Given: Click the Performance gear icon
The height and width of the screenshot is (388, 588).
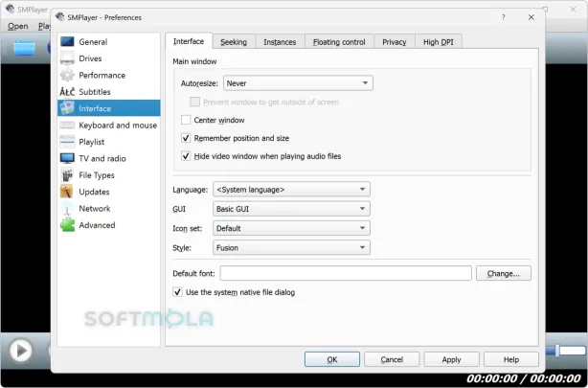Looking at the screenshot, I should pyautogui.click(x=67, y=75).
